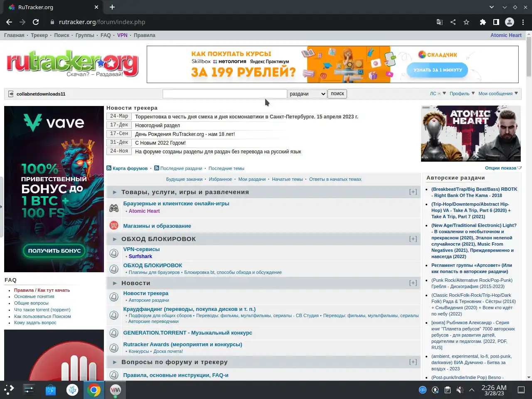The image size is (532, 399).
Task: Open search scope dropdown раздачи
Action: [x=308, y=94]
